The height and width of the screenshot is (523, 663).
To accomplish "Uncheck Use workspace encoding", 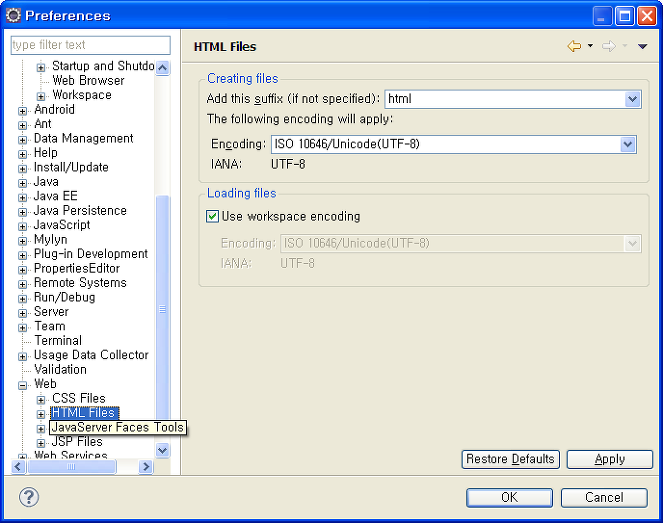I will [x=212, y=216].
